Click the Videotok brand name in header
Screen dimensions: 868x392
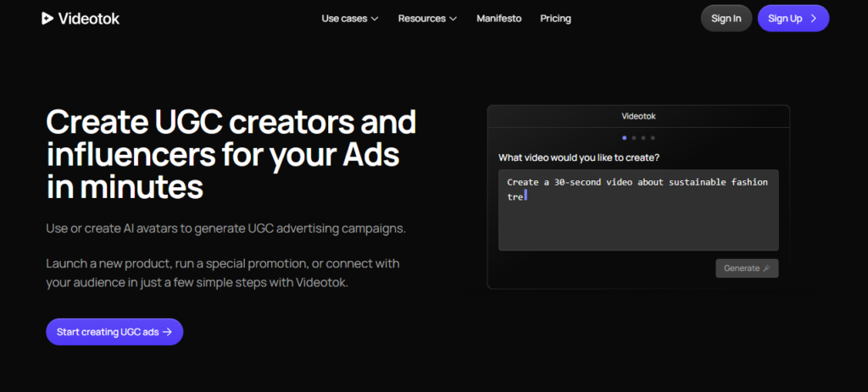[88, 19]
